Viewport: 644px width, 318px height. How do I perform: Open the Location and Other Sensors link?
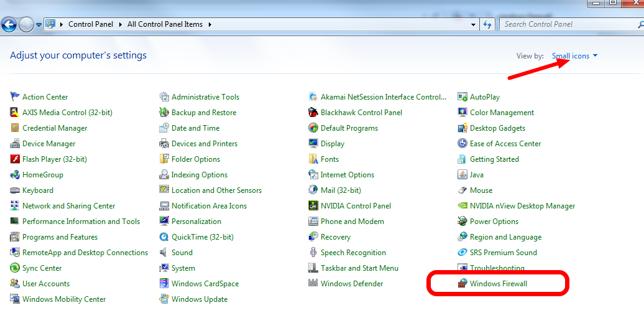[x=216, y=190]
